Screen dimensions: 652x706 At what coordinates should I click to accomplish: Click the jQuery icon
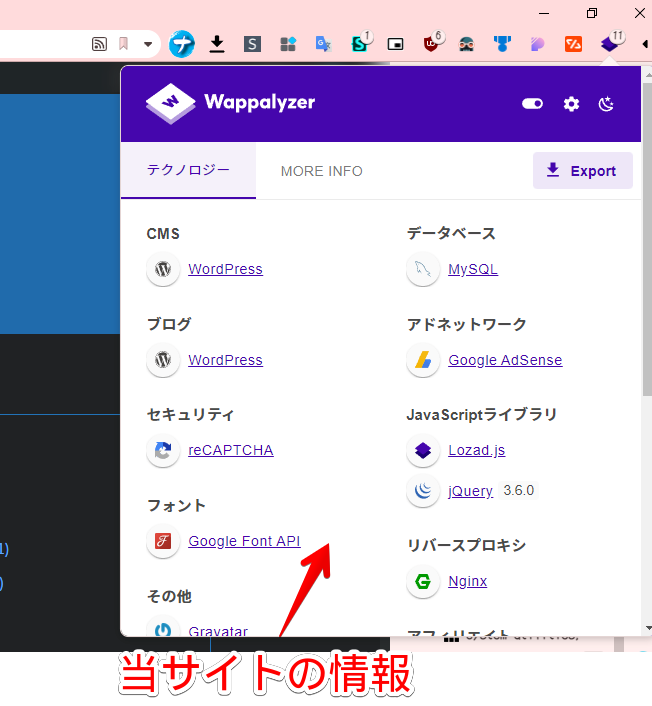(423, 490)
